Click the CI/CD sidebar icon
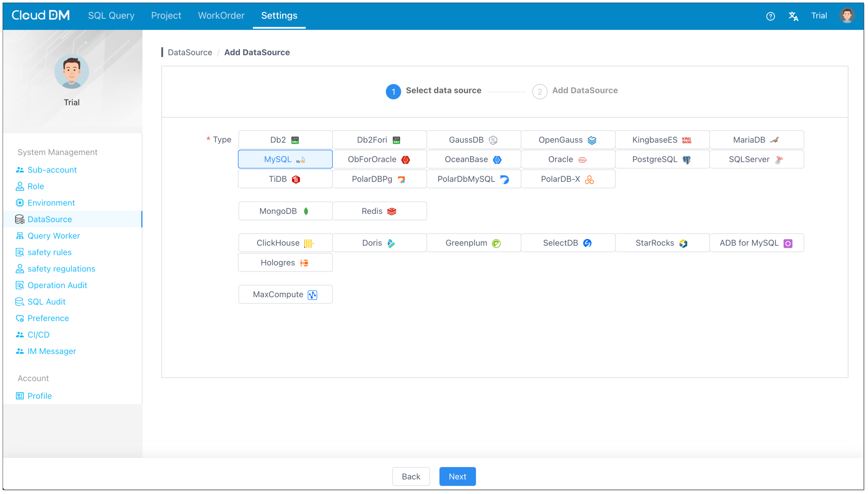868x494 pixels. tap(20, 335)
